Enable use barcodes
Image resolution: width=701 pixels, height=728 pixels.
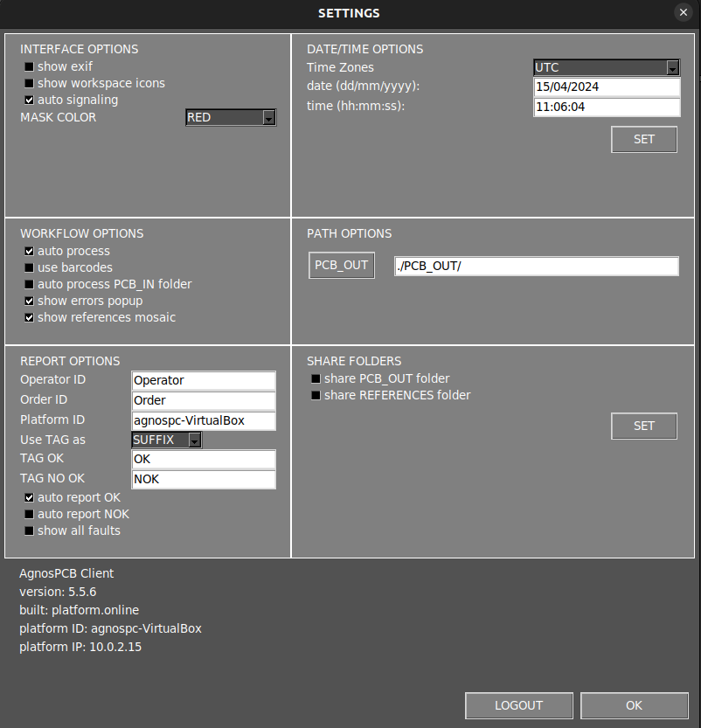[29, 267]
